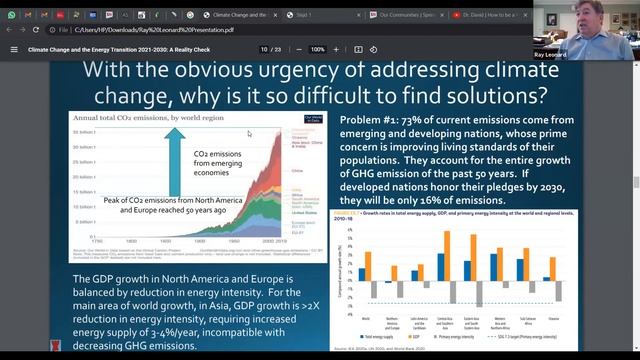Switch to the Climate Change and the tab

[x=239, y=15]
